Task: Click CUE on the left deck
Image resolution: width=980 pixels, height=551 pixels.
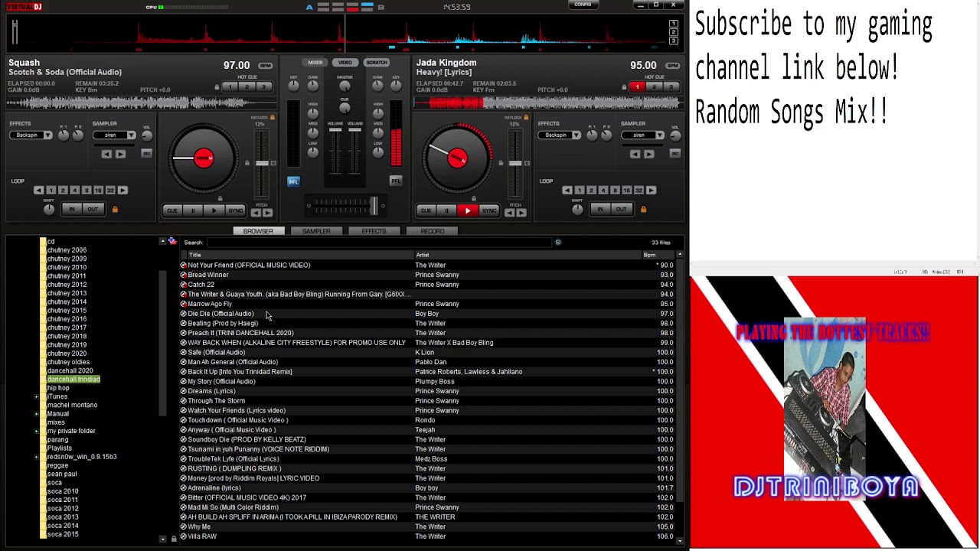Action: 171,210
